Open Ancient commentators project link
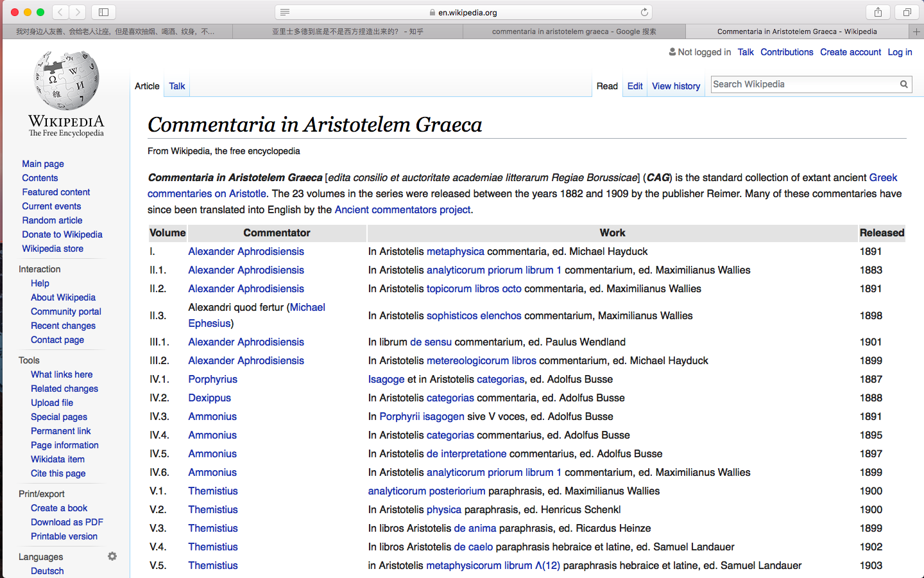 pyautogui.click(x=403, y=209)
